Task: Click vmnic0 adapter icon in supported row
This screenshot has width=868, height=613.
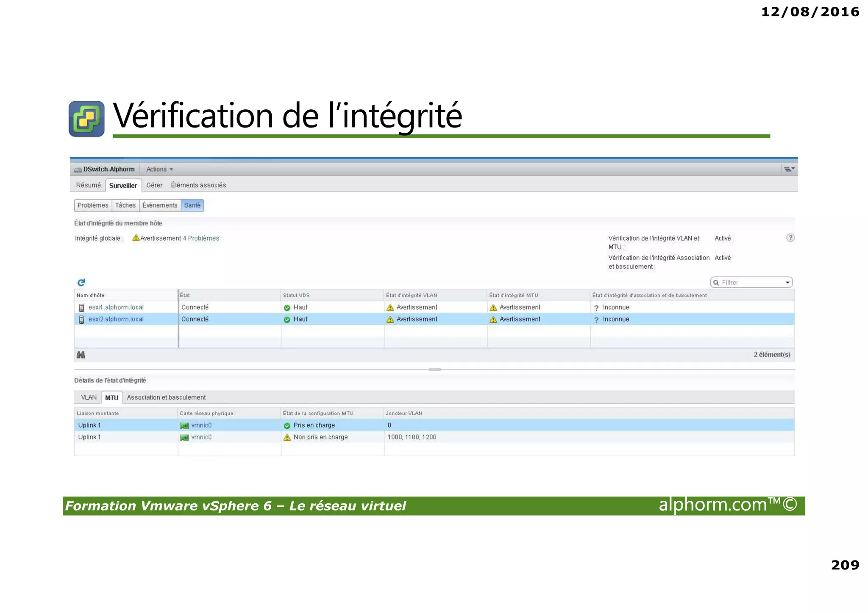Action: (x=184, y=425)
